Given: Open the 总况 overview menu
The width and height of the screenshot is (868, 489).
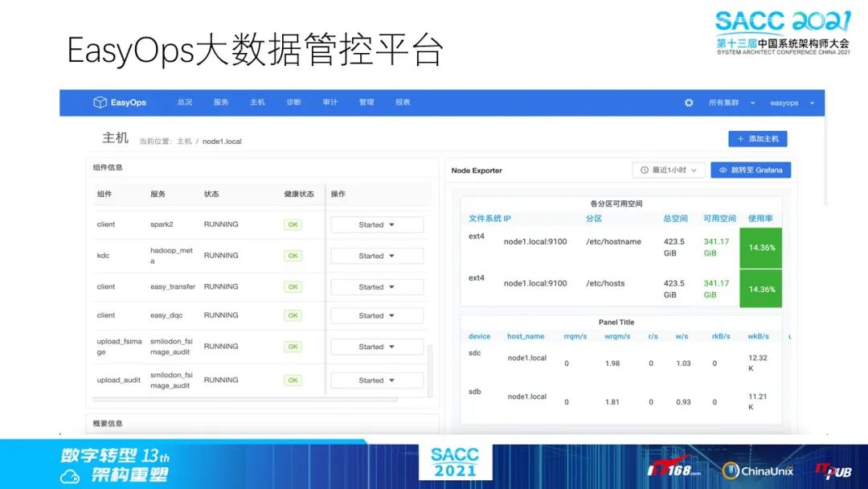Looking at the screenshot, I should (x=184, y=102).
